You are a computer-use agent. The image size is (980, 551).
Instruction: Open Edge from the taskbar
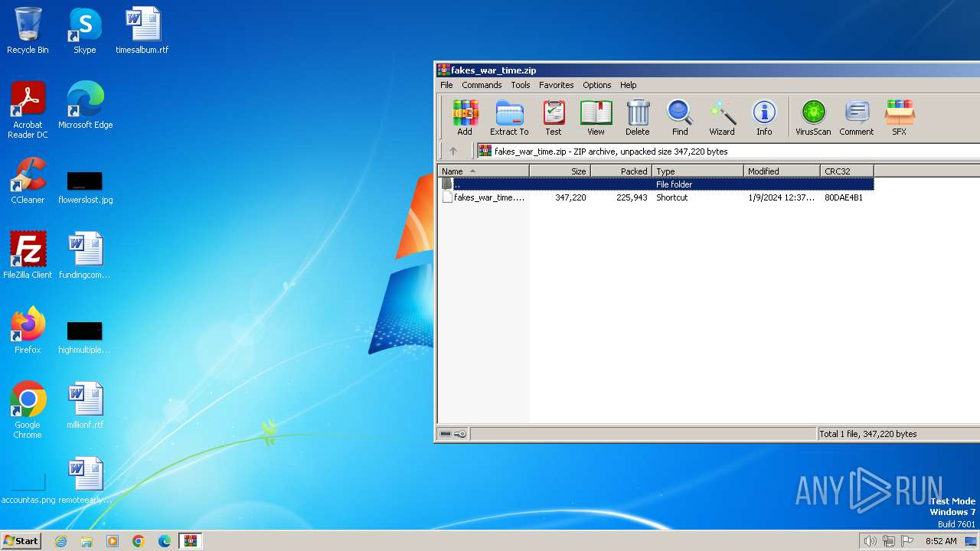pyautogui.click(x=165, y=541)
